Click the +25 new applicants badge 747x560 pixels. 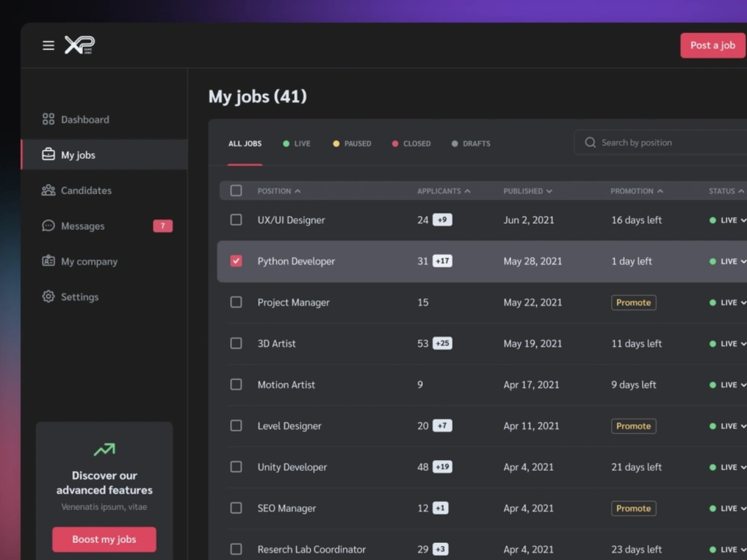442,343
